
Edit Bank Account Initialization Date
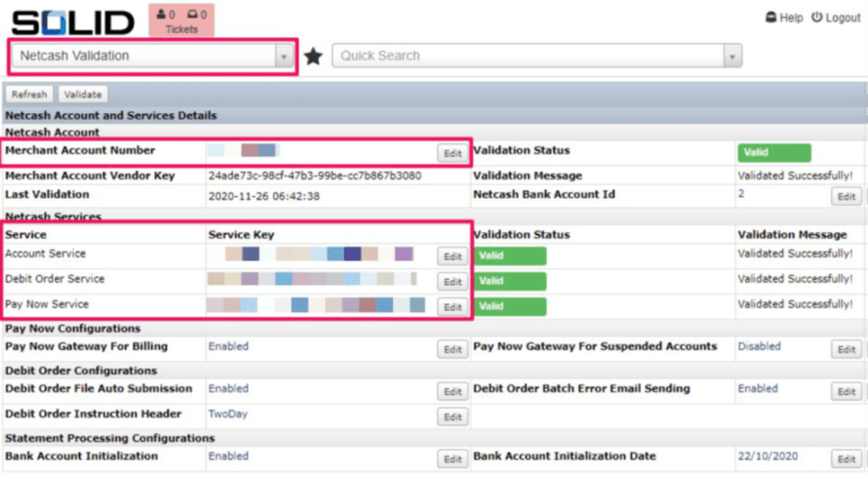click(x=846, y=458)
